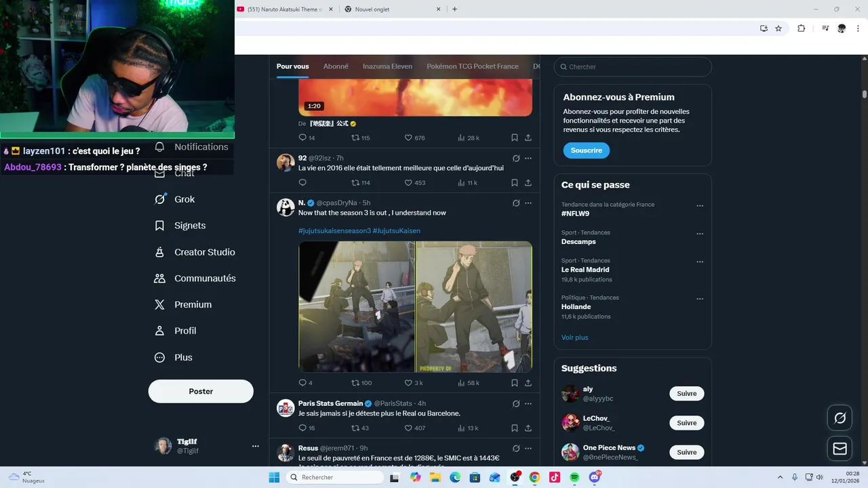Bookmark the 92 tweet about 2016

[x=515, y=182]
